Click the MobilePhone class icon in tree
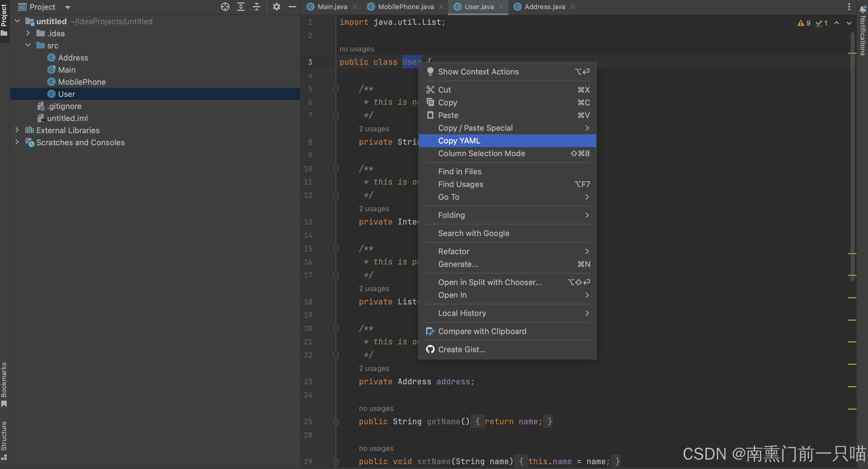 51,82
